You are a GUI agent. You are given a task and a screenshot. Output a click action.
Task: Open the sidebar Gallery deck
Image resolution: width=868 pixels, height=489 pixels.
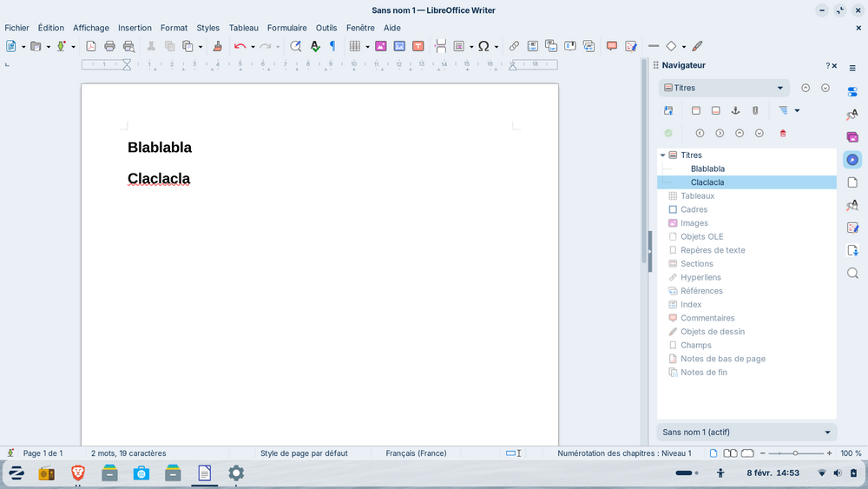point(852,137)
